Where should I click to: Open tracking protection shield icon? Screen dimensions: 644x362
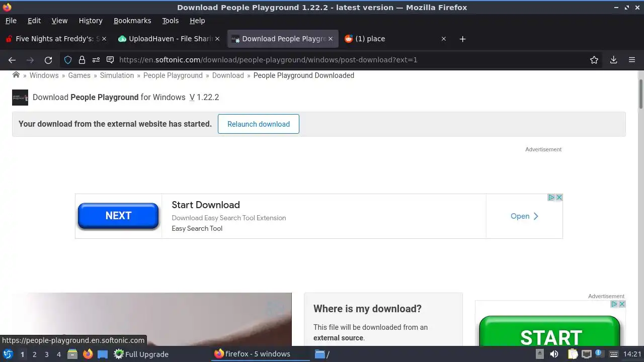68,60
